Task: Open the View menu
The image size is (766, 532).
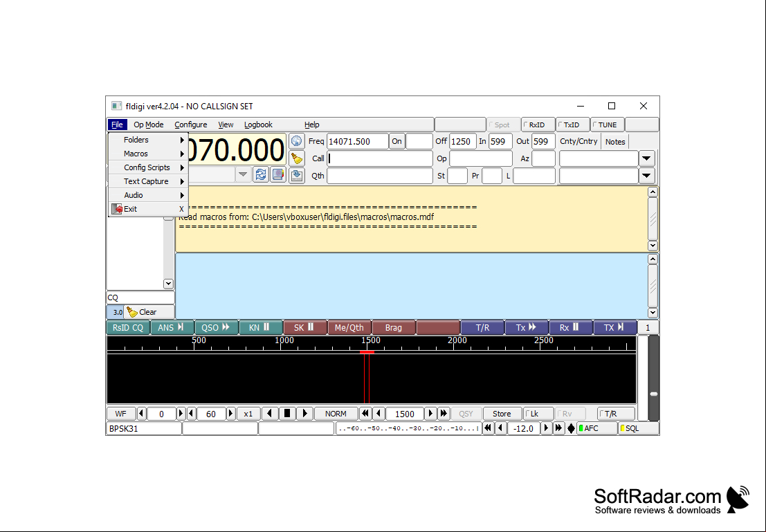Action: point(226,125)
